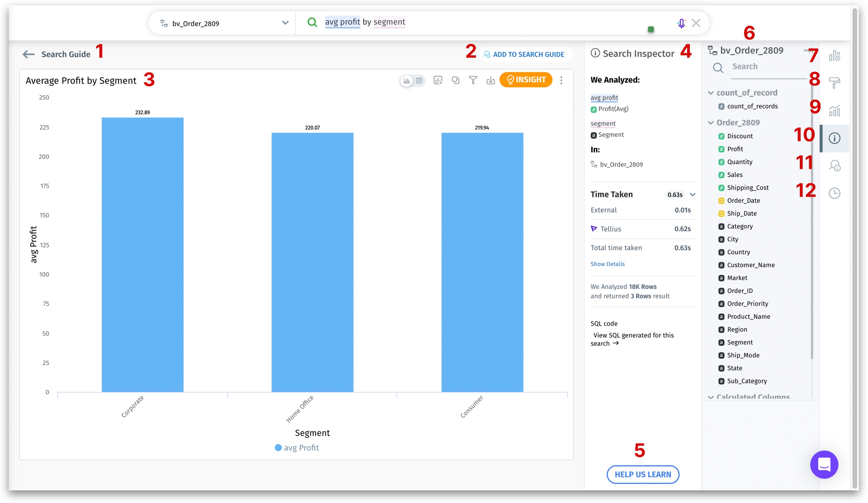Click the Corporate bar in the chart
868x503 pixels.
click(142, 254)
